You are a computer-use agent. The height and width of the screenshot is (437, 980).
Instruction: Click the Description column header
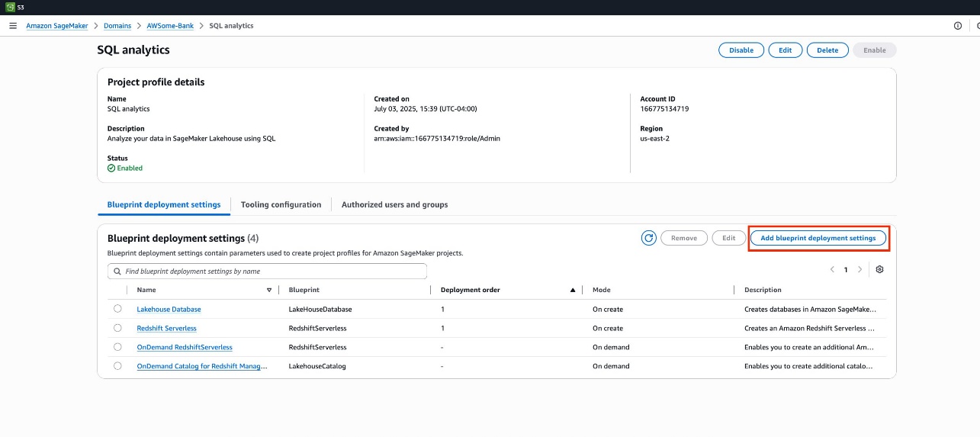point(763,290)
